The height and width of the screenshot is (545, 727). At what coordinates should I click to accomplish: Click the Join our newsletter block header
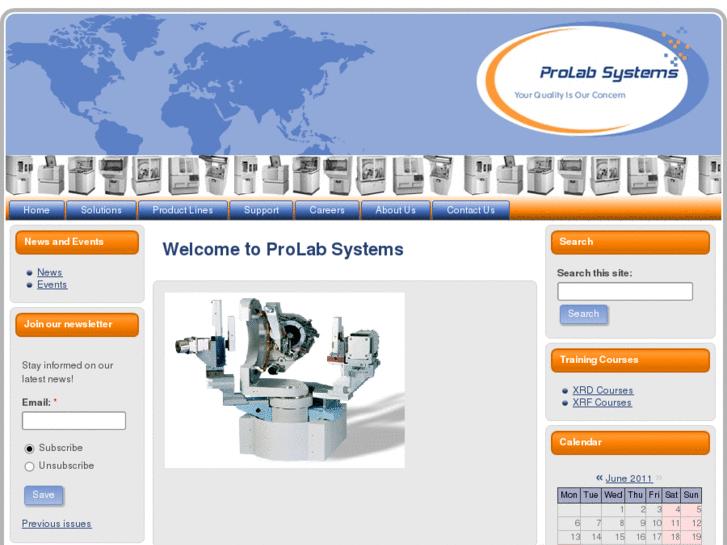[77, 324]
